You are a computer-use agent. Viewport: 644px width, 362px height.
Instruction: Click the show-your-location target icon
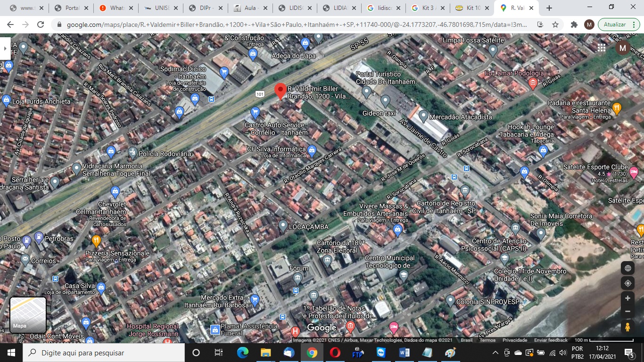tap(628, 283)
